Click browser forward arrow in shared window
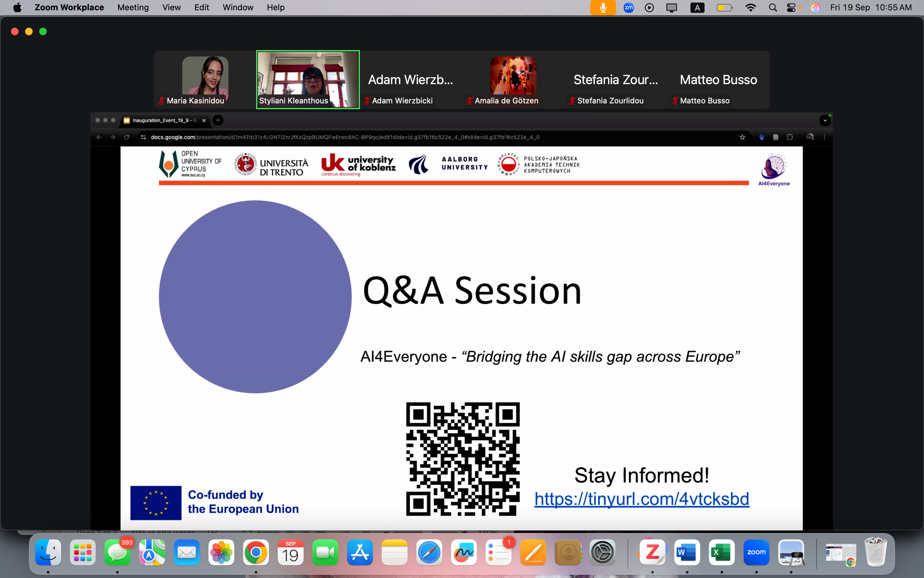This screenshot has height=578, width=924. coord(113,137)
